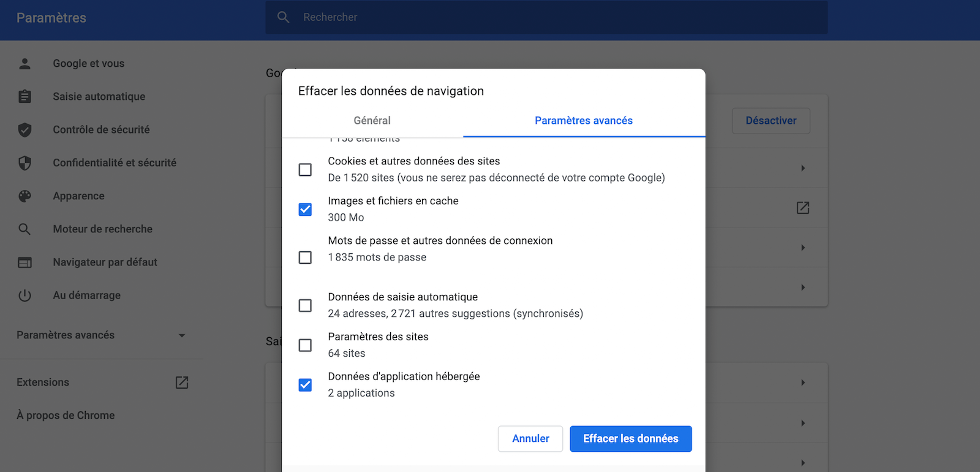Select the Apparence palette icon
The image size is (980, 472).
pyautogui.click(x=24, y=196)
